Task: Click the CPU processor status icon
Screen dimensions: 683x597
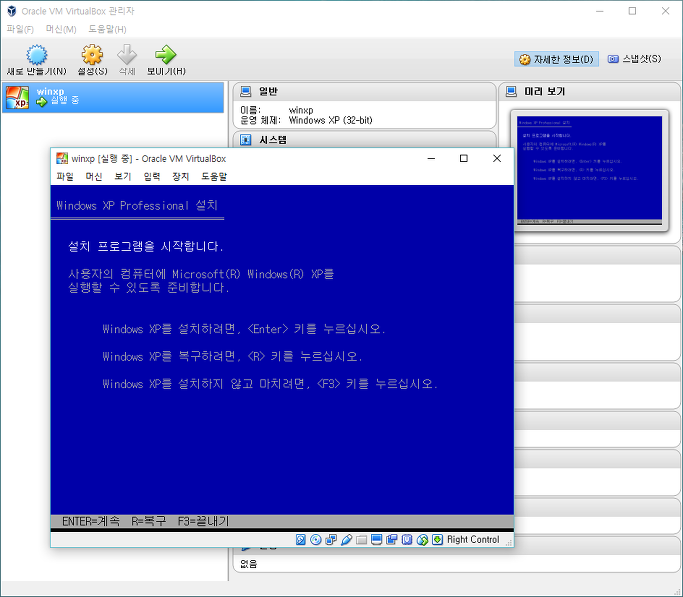Action: tap(407, 540)
